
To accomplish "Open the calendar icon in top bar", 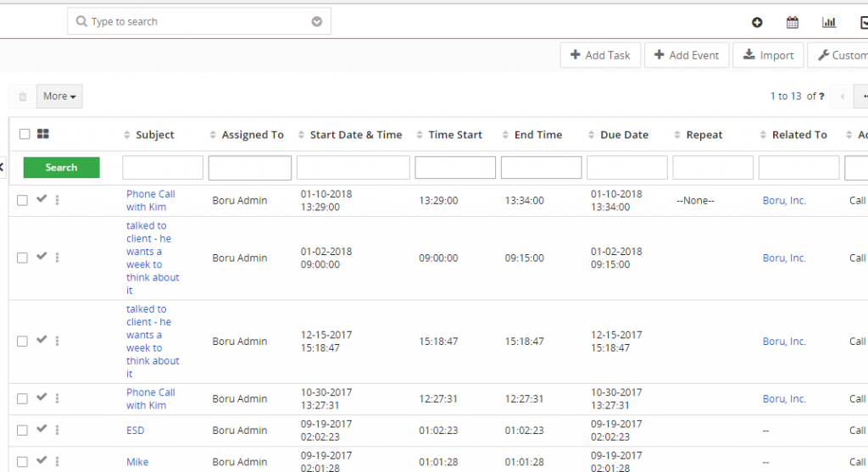I will pyautogui.click(x=793, y=22).
